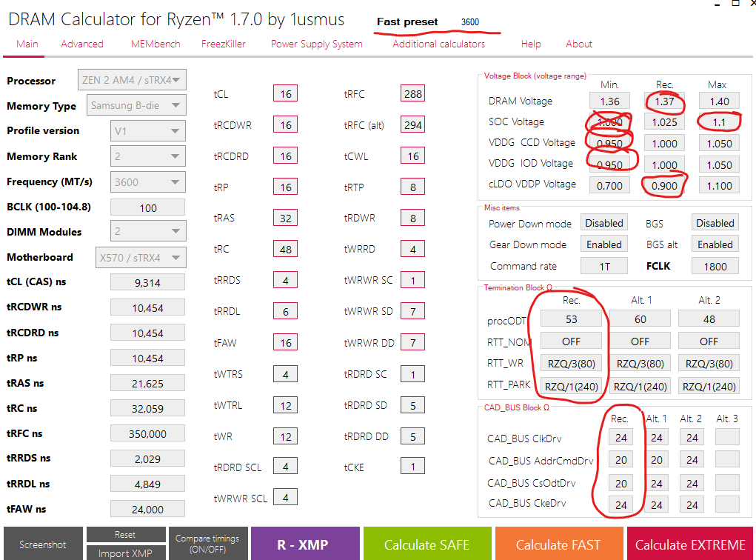Click recommended cLDO VDDP Voltage 0.900
The width and height of the screenshot is (756, 560).
(664, 186)
